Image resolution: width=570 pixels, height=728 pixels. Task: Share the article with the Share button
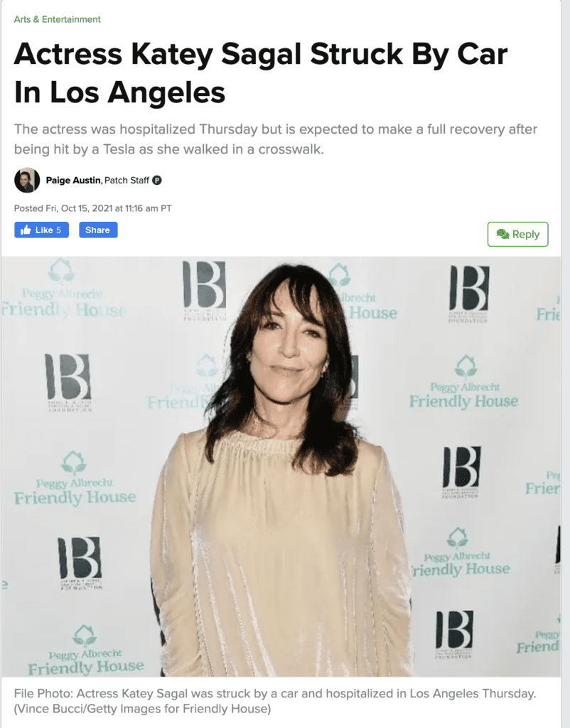[x=98, y=230]
